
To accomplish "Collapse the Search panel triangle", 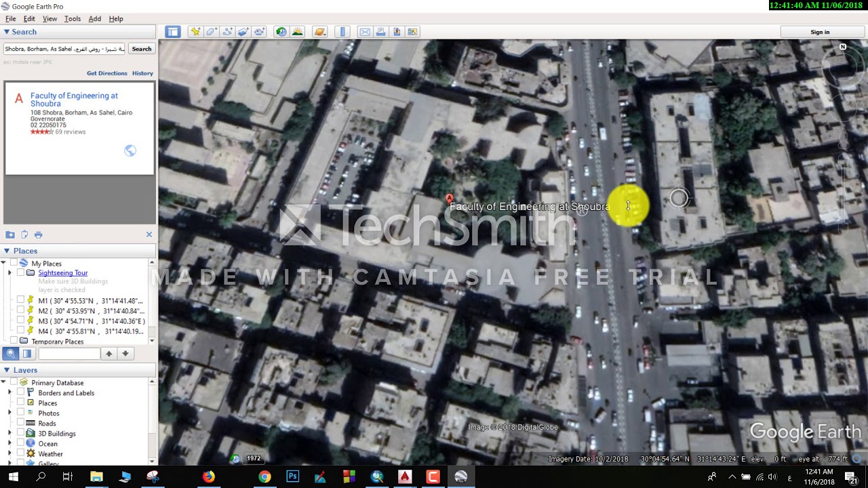I will pyautogui.click(x=7, y=32).
